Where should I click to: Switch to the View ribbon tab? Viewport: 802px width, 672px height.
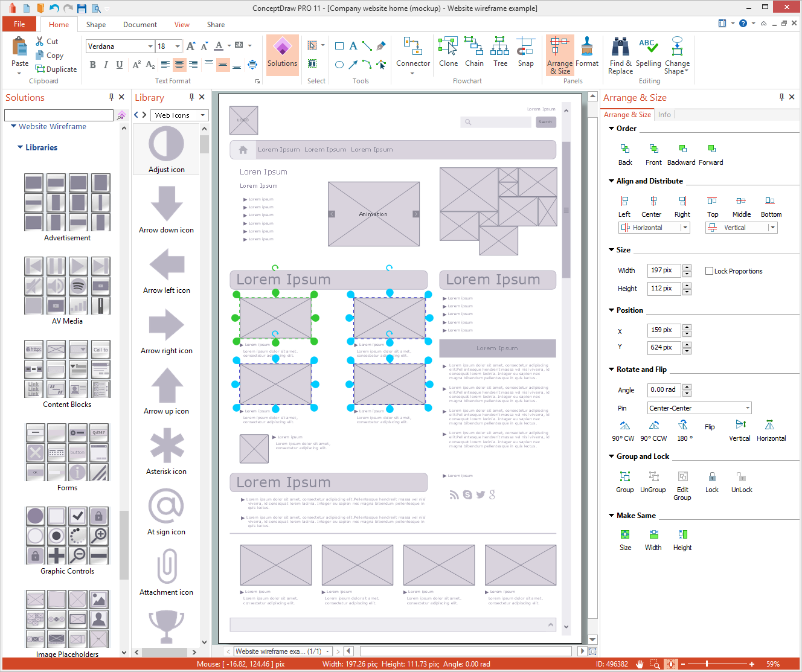click(182, 25)
